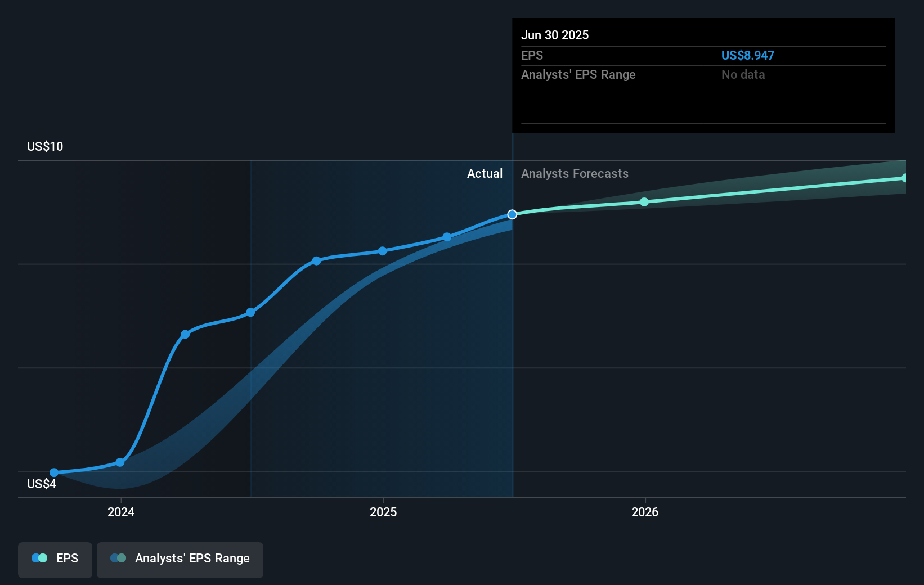Click the US$4 y-axis label

pyautogui.click(x=42, y=484)
